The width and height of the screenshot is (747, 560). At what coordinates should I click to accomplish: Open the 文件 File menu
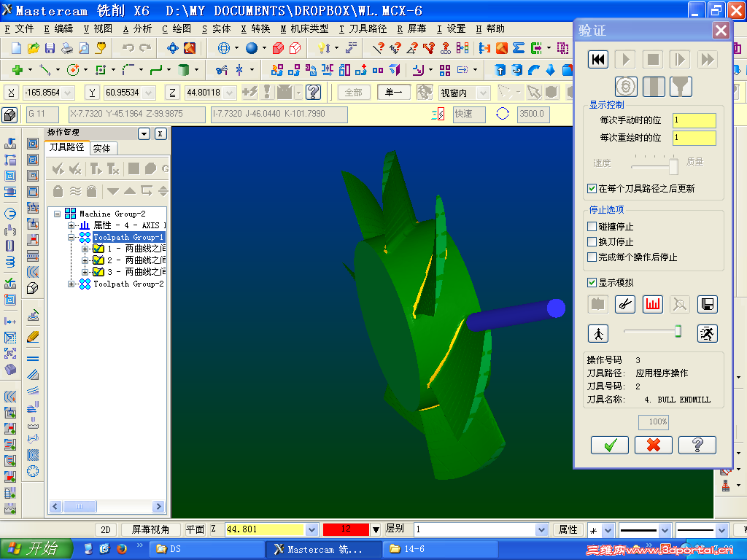pos(19,29)
